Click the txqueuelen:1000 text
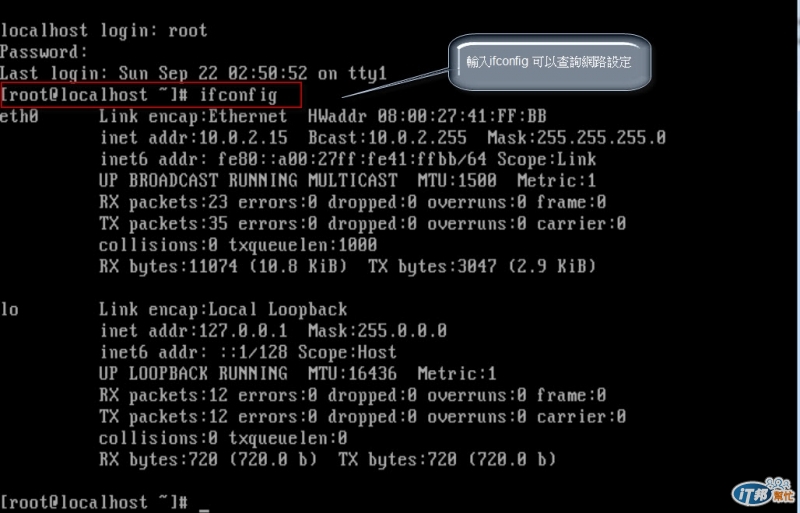This screenshot has width=800, height=513. click(303, 245)
